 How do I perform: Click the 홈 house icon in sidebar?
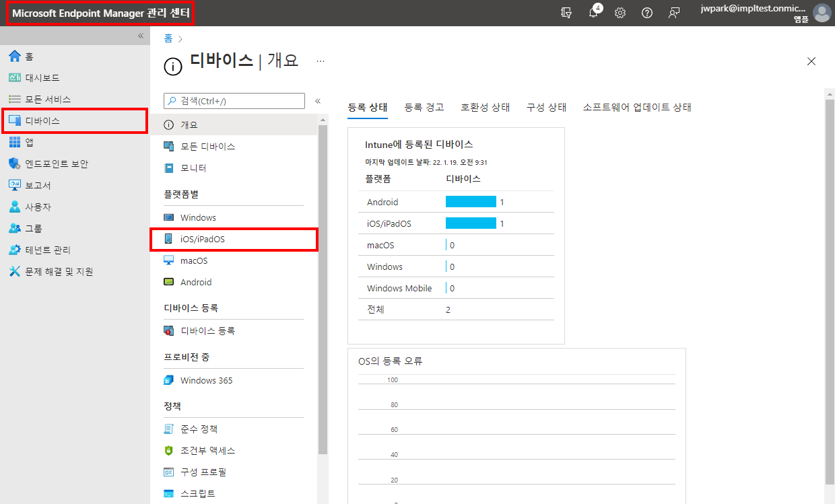point(15,56)
